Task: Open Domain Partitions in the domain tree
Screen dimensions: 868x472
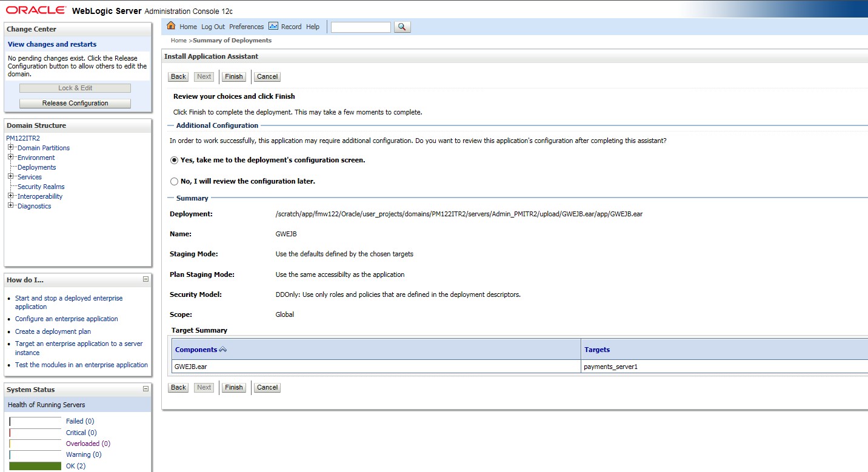Action: pyautogui.click(x=44, y=148)
